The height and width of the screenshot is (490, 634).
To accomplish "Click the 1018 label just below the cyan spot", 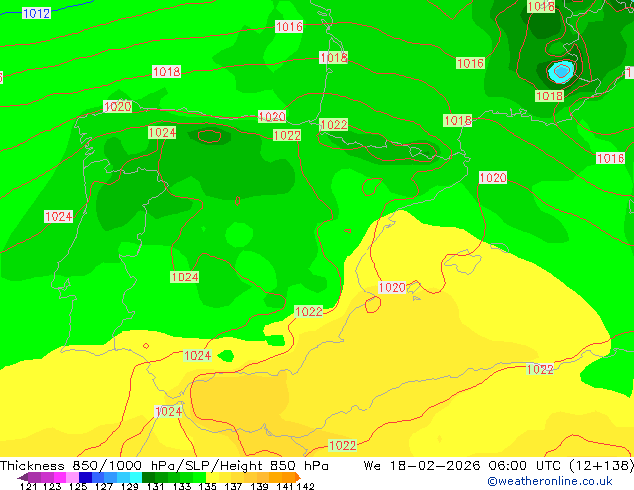I will pyautogui.click(x=549, y=96).
